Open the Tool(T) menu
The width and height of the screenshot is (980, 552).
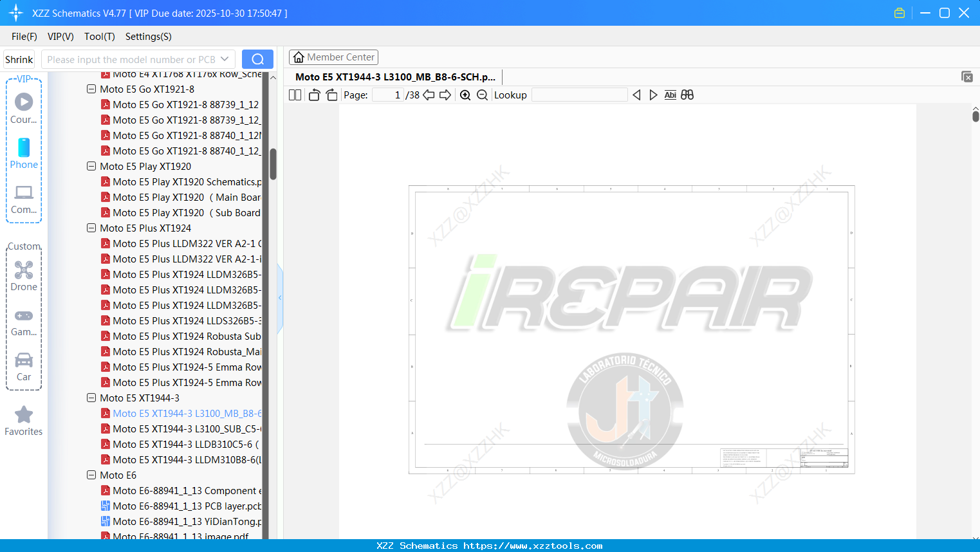point(99,37)
